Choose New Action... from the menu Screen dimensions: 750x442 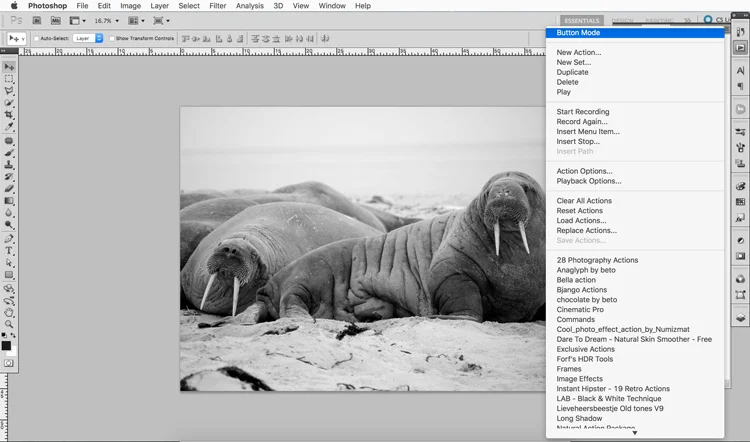(635, 53)
